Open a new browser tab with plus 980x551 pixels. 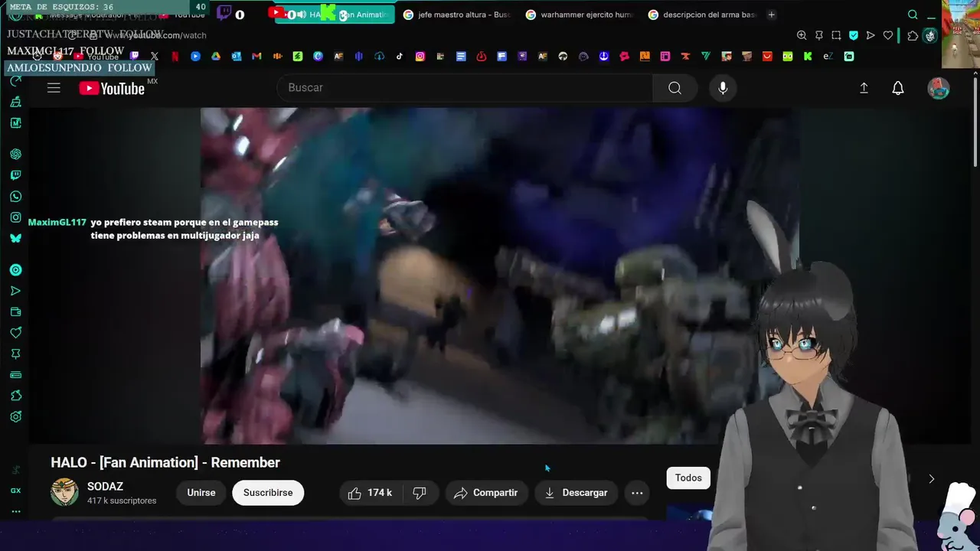tap(771, 15)
